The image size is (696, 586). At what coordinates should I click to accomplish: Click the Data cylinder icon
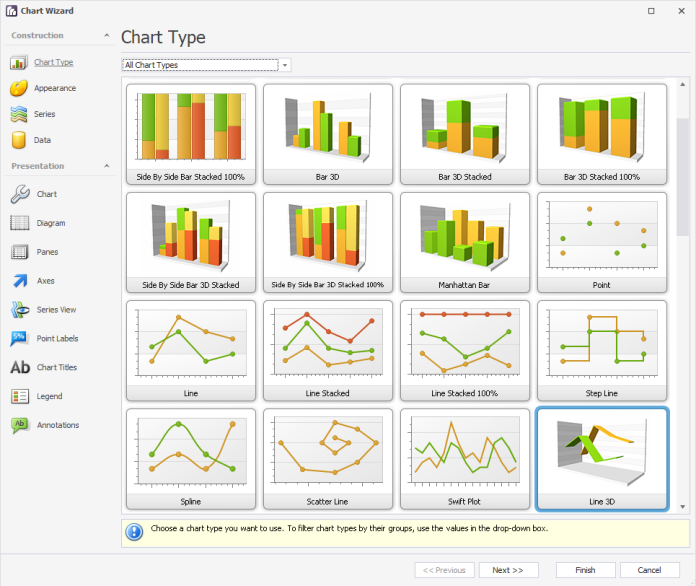coord(18,140)
